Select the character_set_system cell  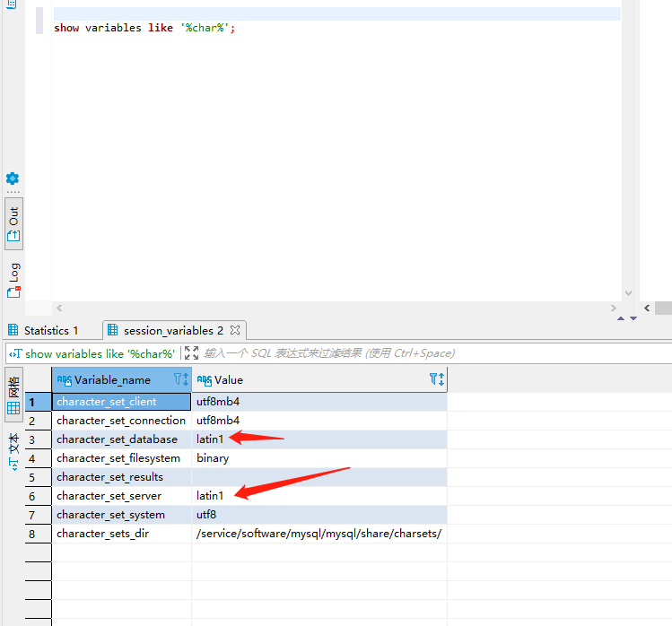click(121, 515)
